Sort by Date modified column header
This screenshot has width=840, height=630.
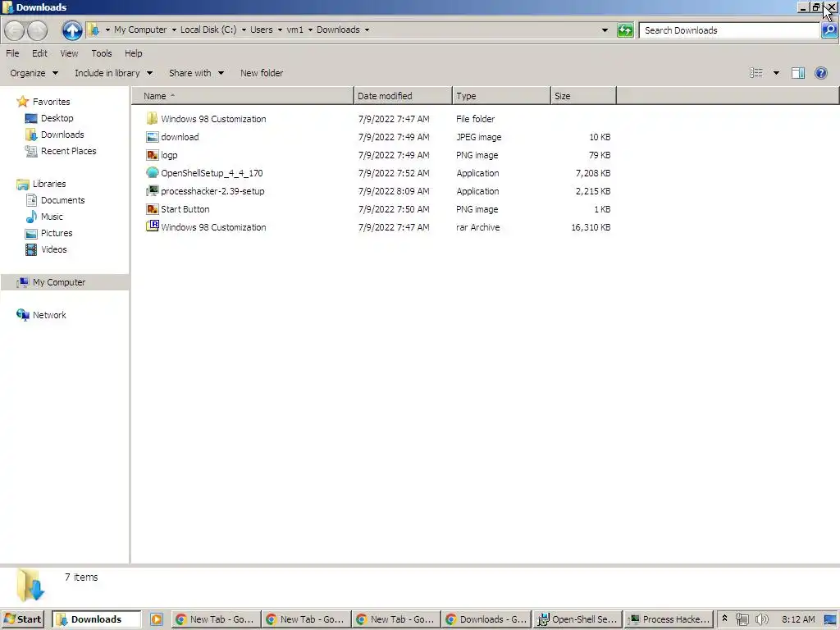[x=403, y=96]
